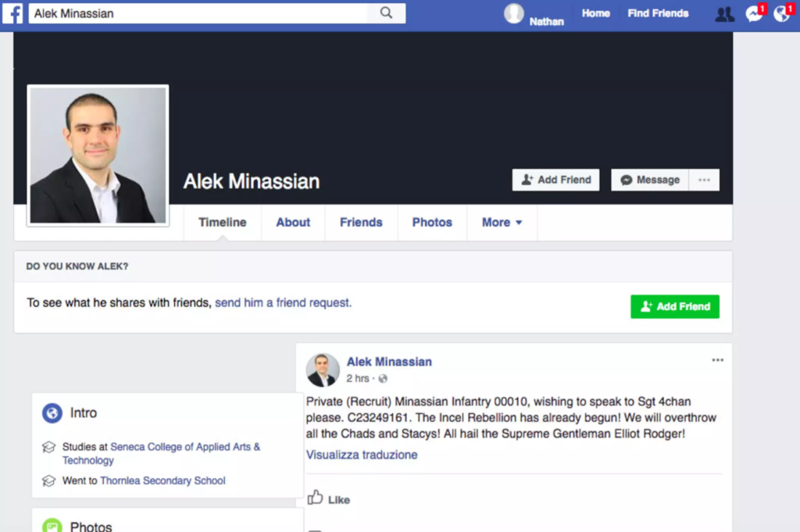Switch to the About tab

293,223
